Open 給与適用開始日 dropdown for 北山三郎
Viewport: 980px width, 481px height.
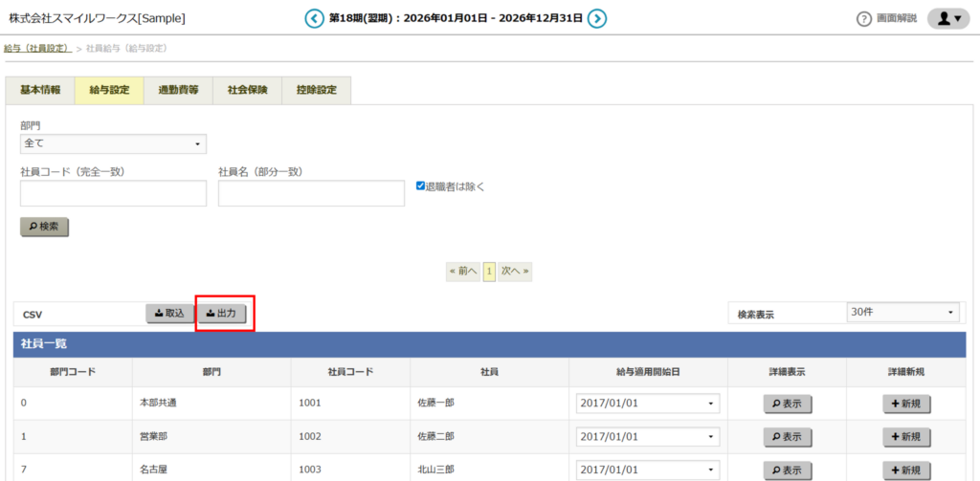pyautogui.click(x=648, y=470)
